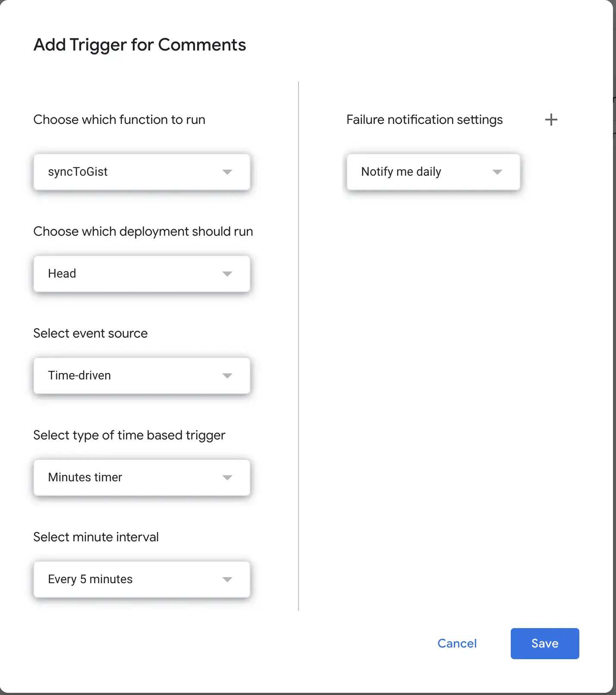Open the event source dropdown
616x695 pixels.
coord(141,376)
